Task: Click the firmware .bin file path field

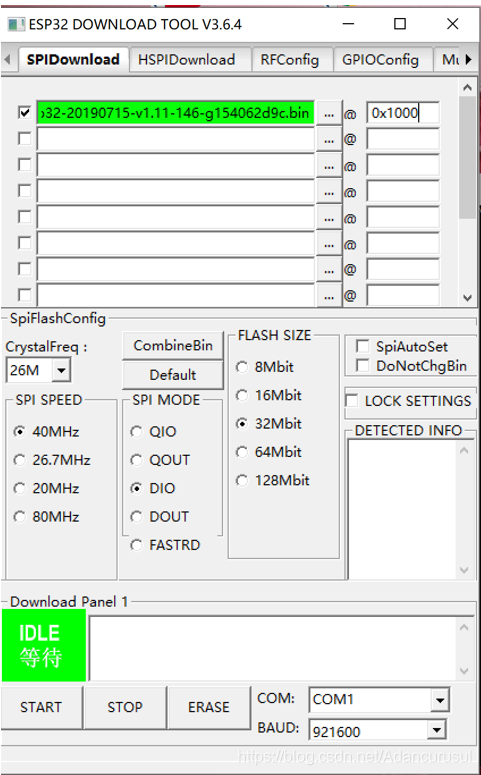Action: click(x=175, y=113)
